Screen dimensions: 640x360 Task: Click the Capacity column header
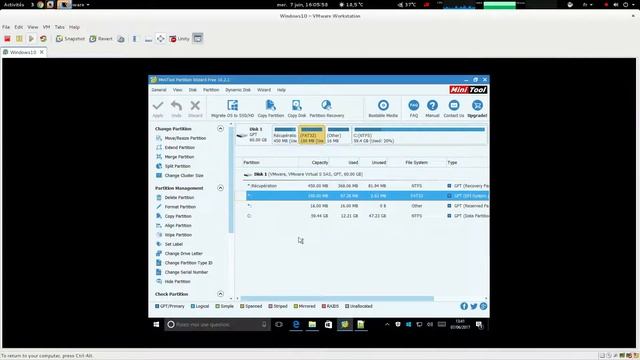click(320, 162)
